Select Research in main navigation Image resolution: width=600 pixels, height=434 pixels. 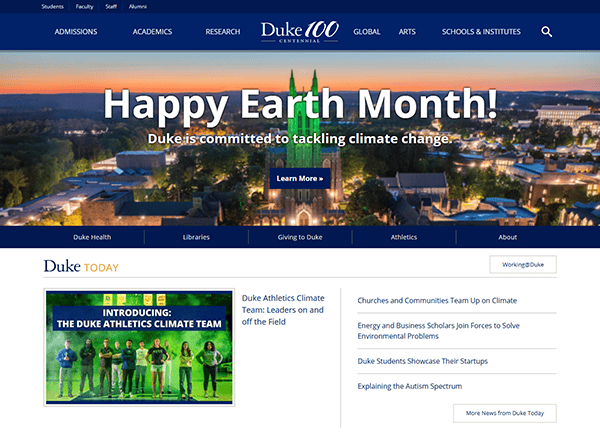(223, 32)
